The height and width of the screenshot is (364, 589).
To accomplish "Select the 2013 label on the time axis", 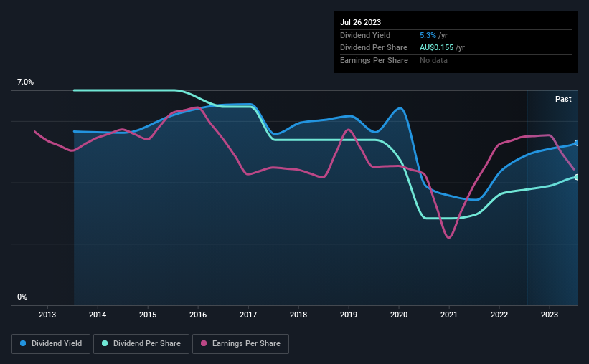I will 47,315.
